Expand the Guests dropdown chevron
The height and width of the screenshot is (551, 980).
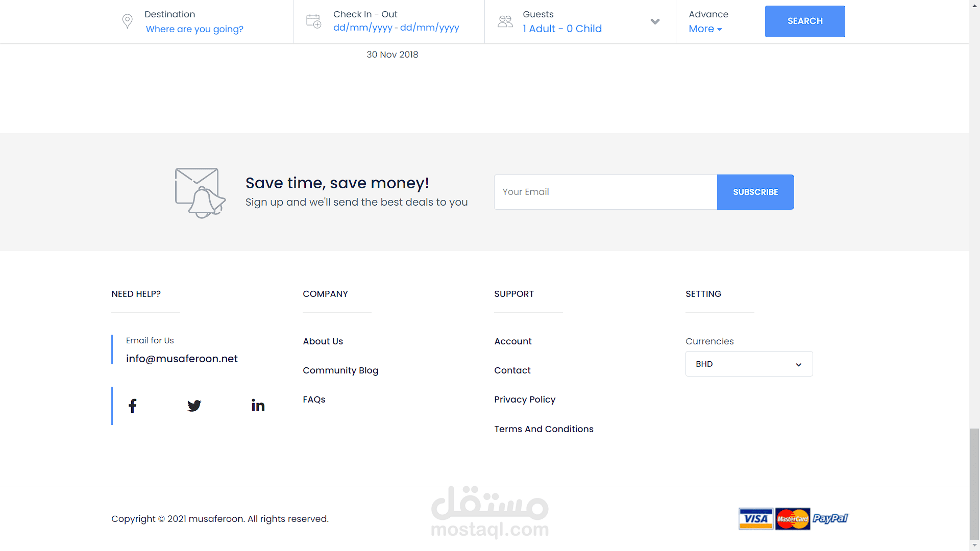pos(655,21)
